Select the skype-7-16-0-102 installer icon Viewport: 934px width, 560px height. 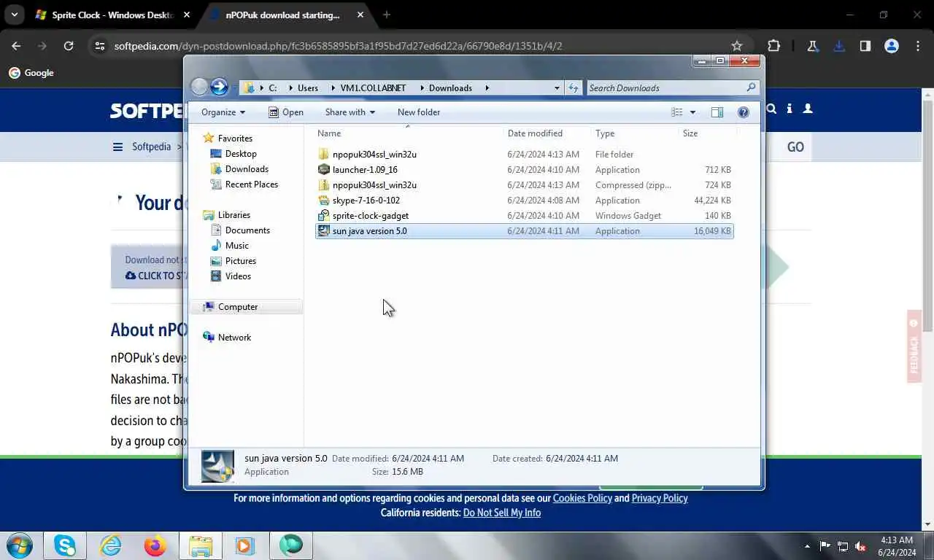tap(324, 201)
